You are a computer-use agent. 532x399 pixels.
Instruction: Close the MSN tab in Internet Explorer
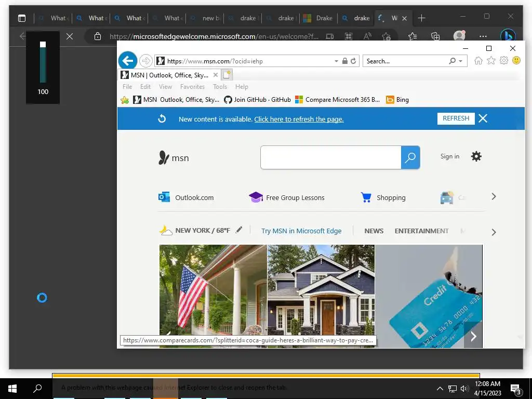point(216,75)
